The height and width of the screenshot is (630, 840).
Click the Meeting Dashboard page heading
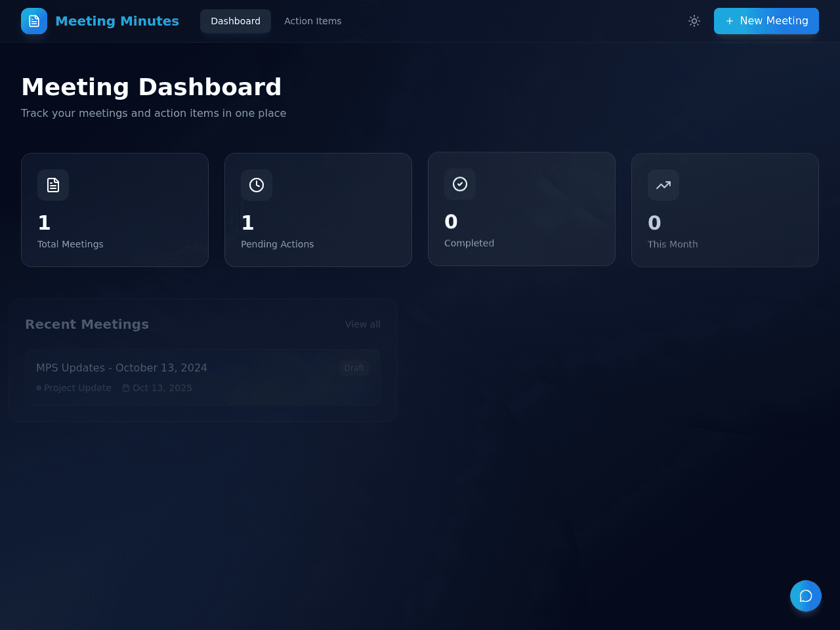152,87
